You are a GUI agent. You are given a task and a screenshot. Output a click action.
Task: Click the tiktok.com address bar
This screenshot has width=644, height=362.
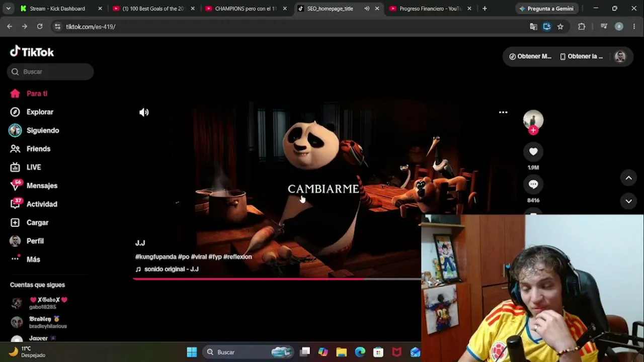292,27
